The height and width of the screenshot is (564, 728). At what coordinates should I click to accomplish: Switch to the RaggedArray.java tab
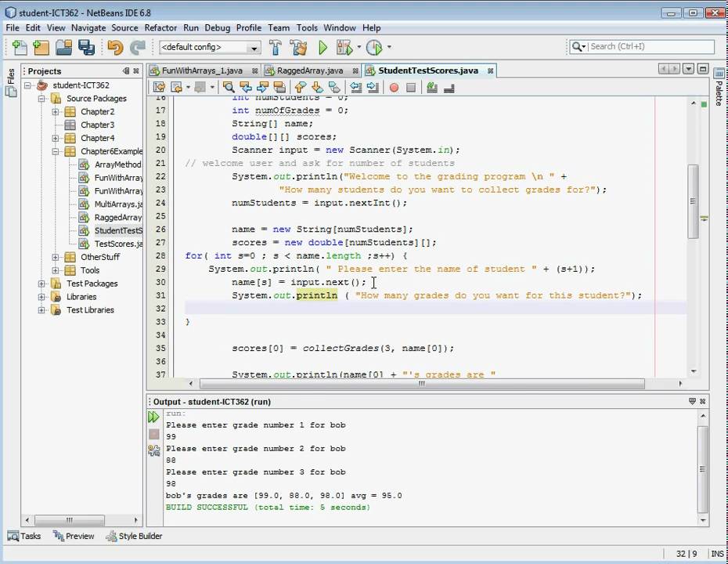click(310, 70)
